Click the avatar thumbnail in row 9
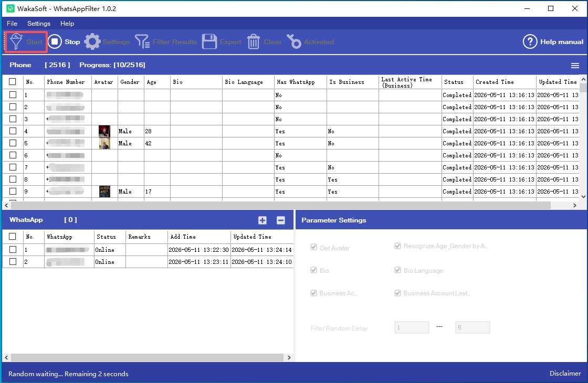Screen dimensions: 588x383 (x=104, y=191)
